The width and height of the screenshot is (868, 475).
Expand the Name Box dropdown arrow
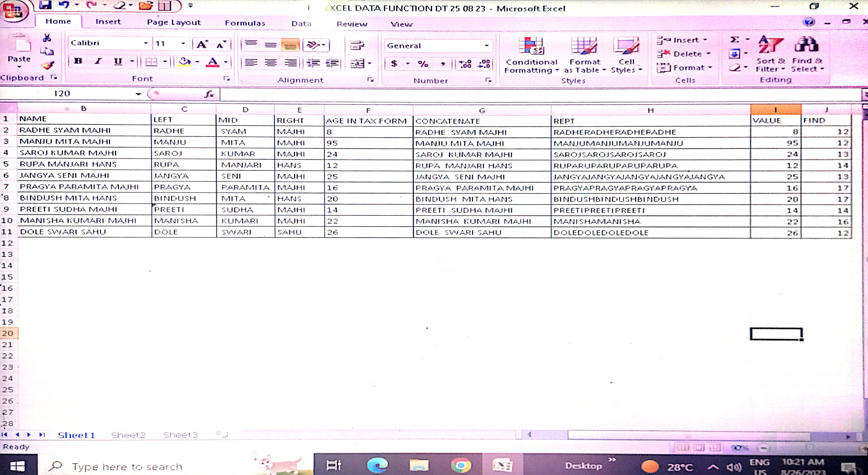click(138, 94)
